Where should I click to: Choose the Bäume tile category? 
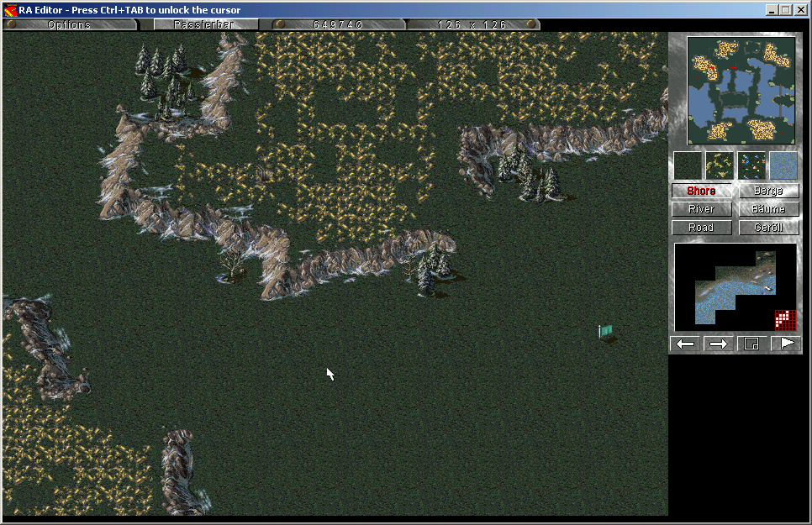click(768, 209)
